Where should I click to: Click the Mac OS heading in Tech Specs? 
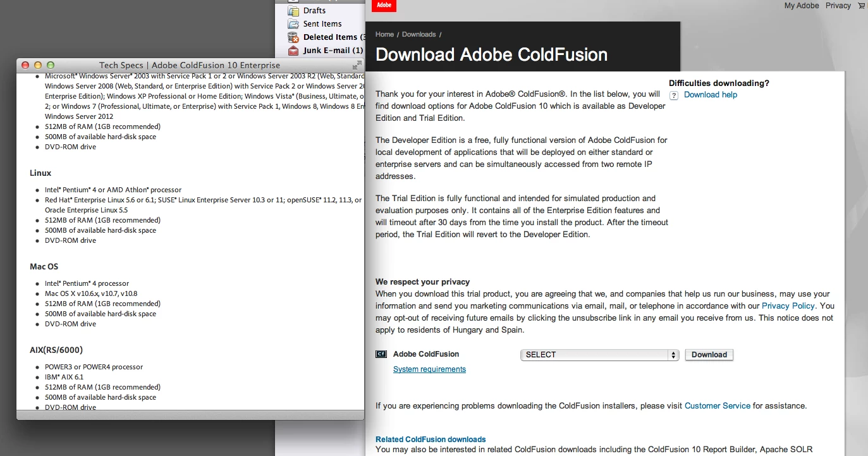pos(44,267)
